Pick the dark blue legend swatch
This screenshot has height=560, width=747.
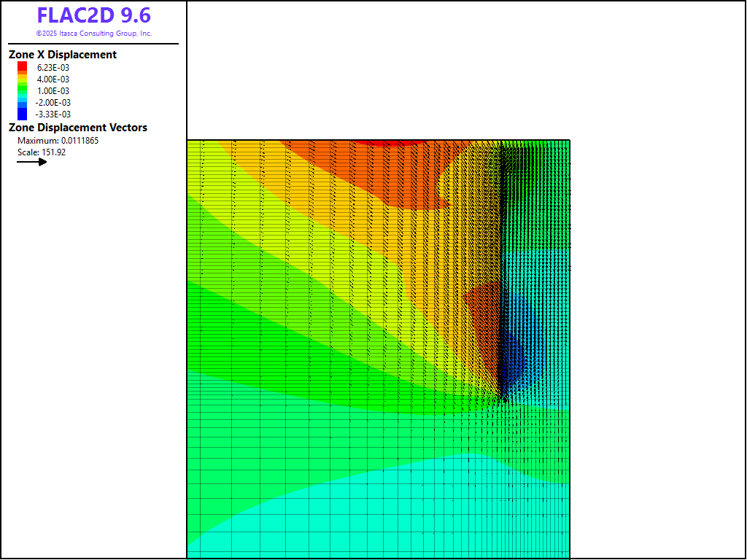click(22, 114)
